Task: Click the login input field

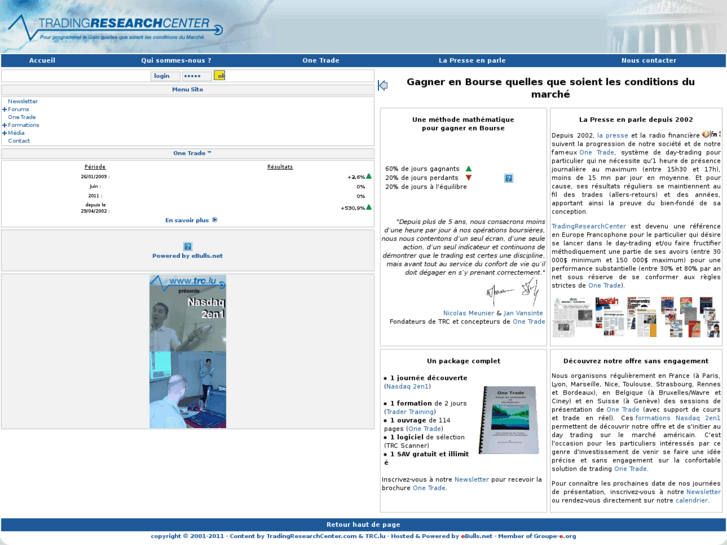Action: pyautogui.click(x=165, y=76)
